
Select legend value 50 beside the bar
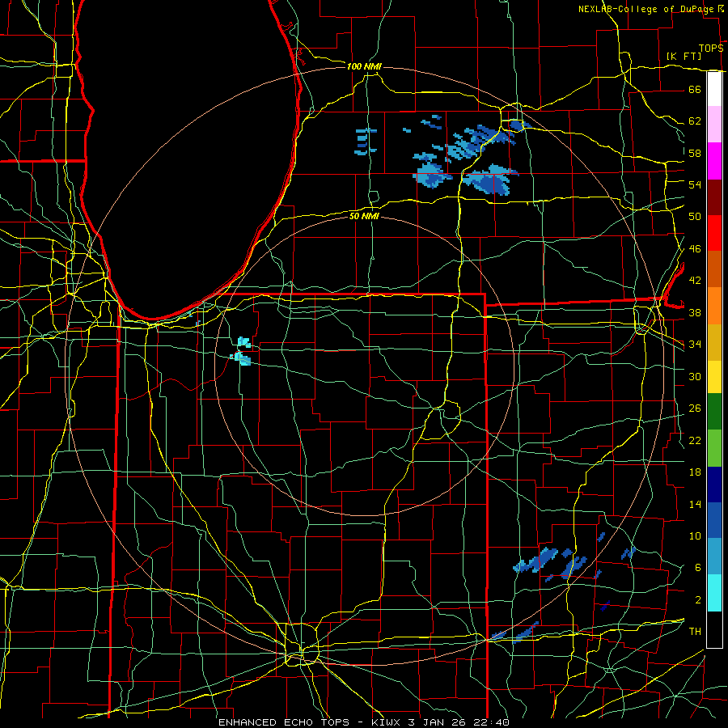pyautogui.click(x=695, y=216)
